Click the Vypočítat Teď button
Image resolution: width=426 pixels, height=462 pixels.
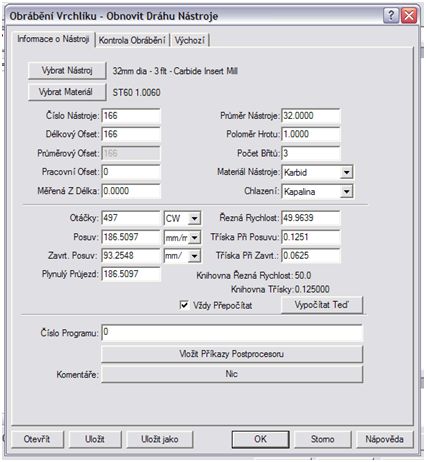coord(322,305)
